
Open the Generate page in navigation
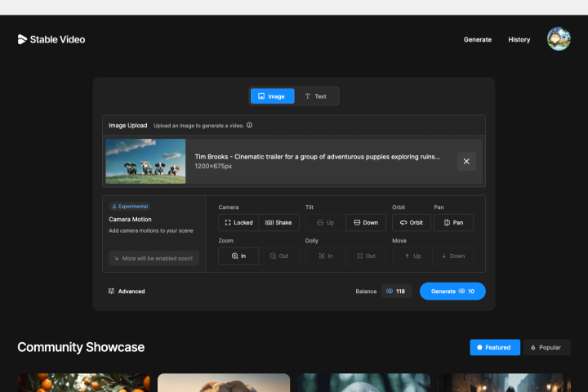(x=478, y=39)
